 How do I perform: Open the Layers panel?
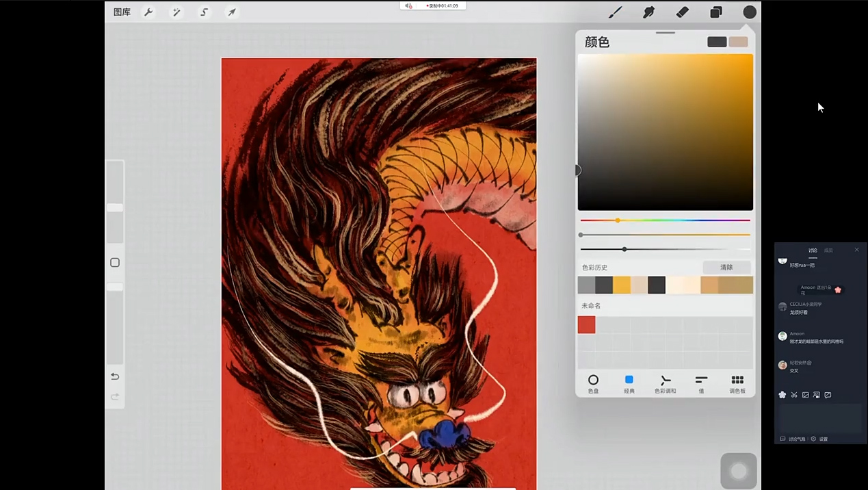tap(716, 12)
